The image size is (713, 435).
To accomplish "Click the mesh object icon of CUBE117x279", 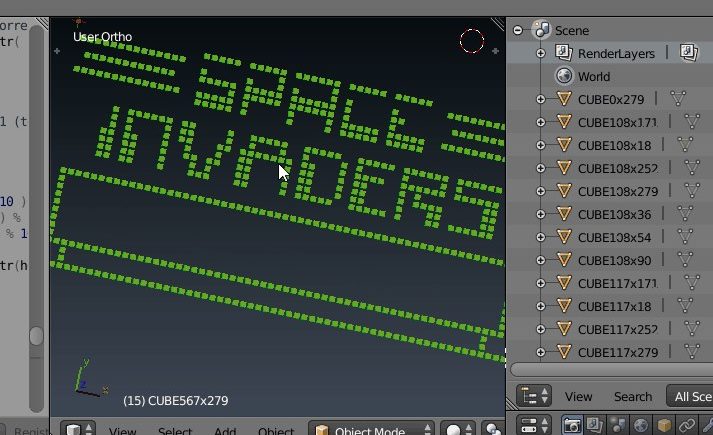I will (x=564, y=352).
